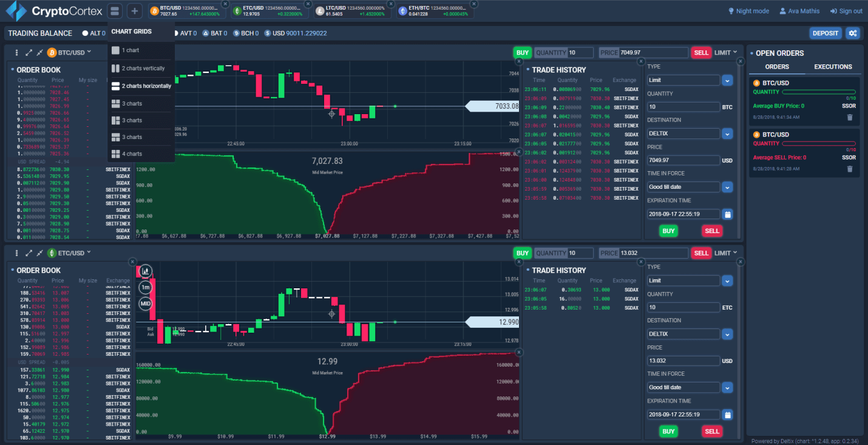This screenshot has height=445, width=868.
Task: Collapse the ETC/USD panel with shrink arrows
Action: tap(39, 253)
